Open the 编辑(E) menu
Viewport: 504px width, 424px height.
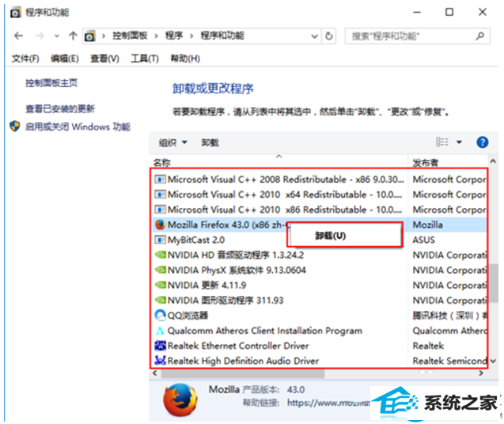(65, 59)
